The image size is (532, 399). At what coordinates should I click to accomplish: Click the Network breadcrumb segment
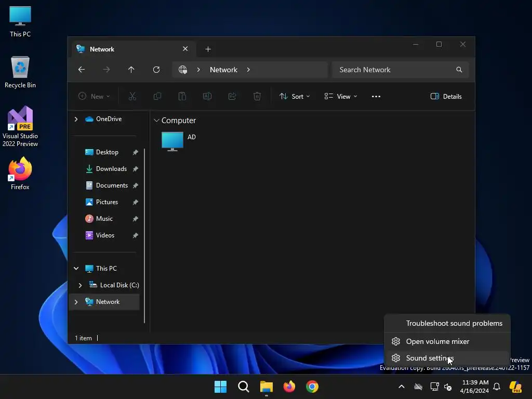223,70
